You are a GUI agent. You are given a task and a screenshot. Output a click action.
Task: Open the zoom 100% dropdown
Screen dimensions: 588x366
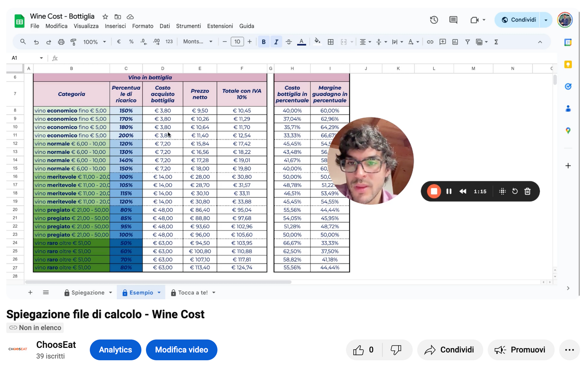pos(95,42)
